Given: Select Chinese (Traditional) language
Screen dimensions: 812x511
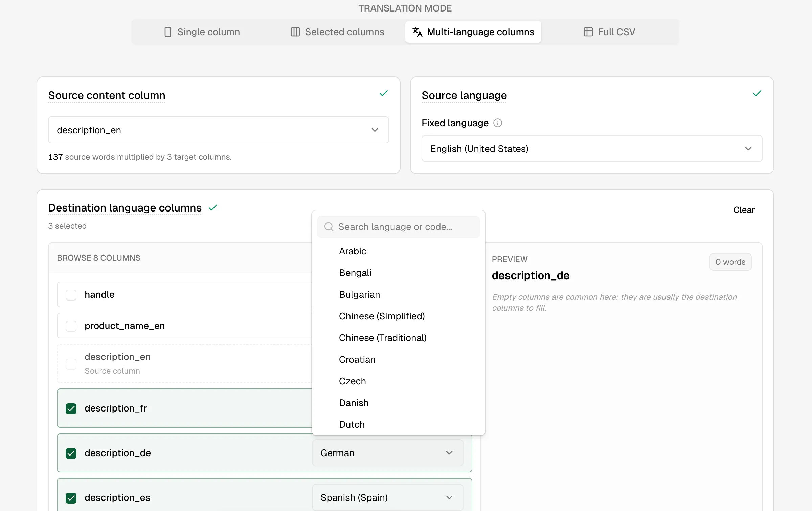Looking at the screenshot, I should point(398,338).
